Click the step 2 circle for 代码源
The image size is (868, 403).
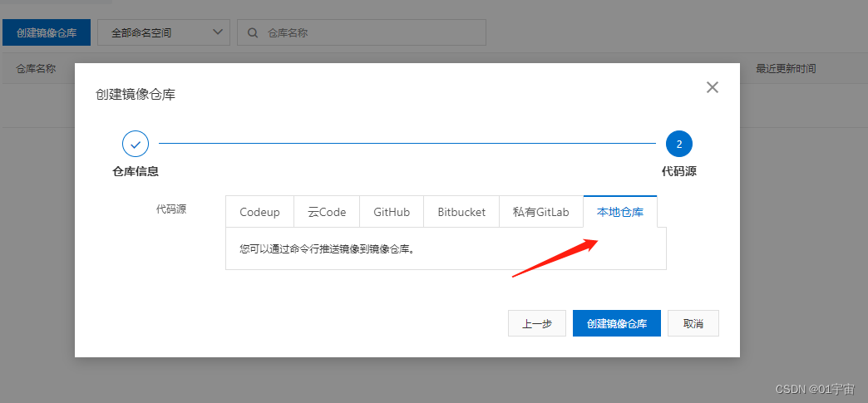(679, 145)
